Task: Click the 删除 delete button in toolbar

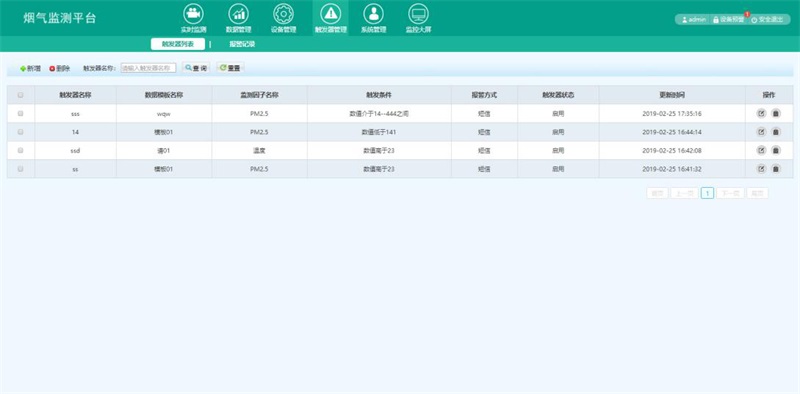Action: (60, 68)
